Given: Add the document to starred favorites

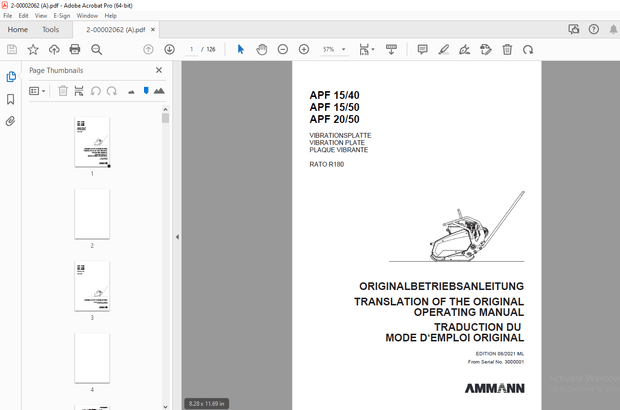Looking at the screenshot, I should point(33,49).
